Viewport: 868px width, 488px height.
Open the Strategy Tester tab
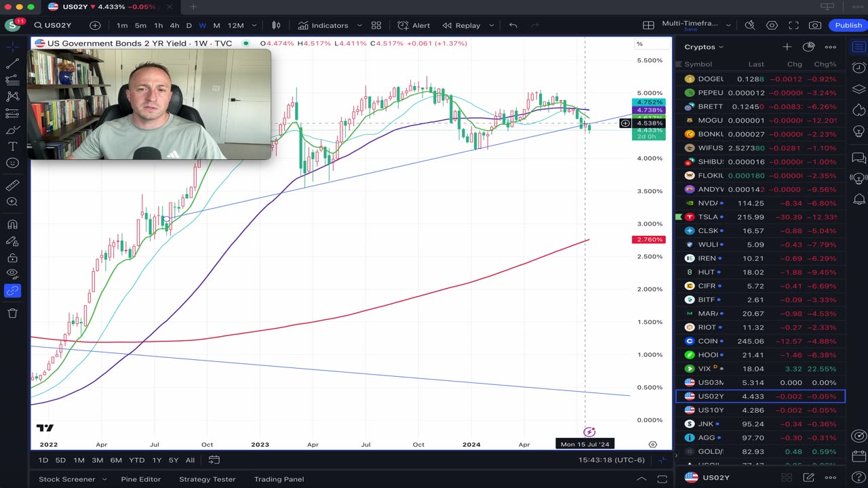tap(208, 479)
